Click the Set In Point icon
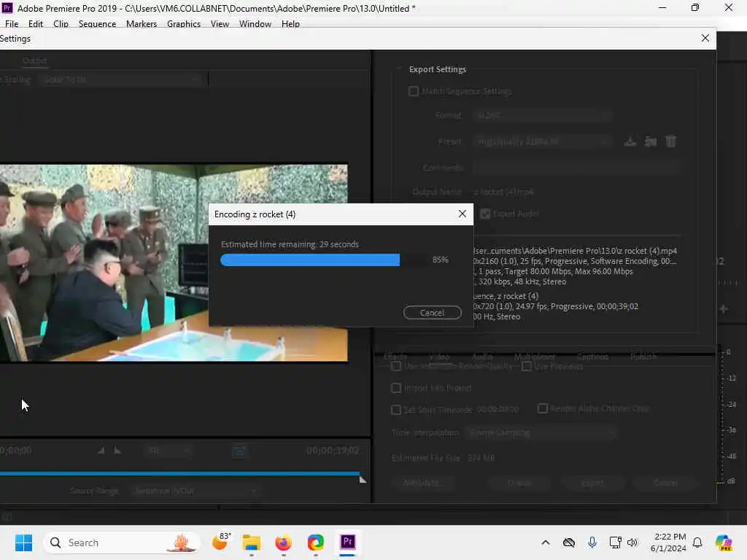 (101, 451)
